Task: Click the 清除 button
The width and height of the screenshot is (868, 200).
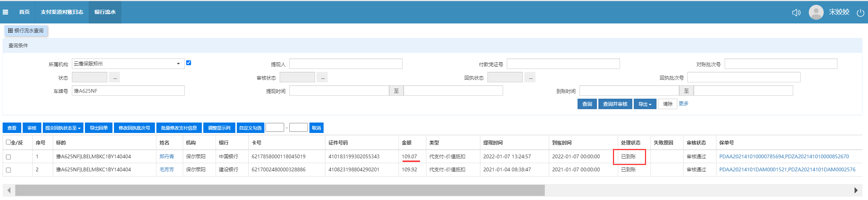Action: coord(668,104)
